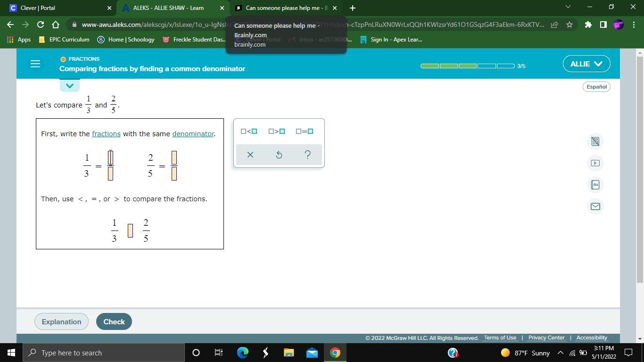Insert the greater-than comparison symbol

coord(277,132)
